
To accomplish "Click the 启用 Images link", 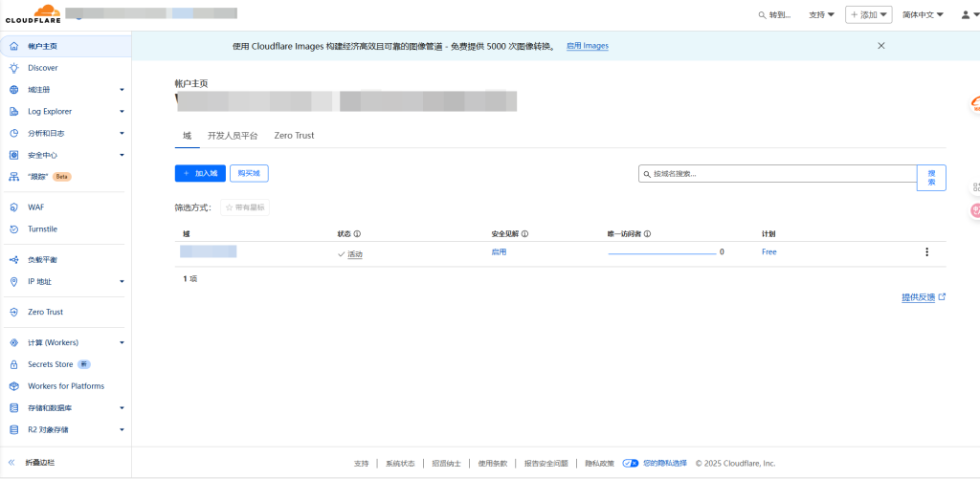I will [588, 46].
